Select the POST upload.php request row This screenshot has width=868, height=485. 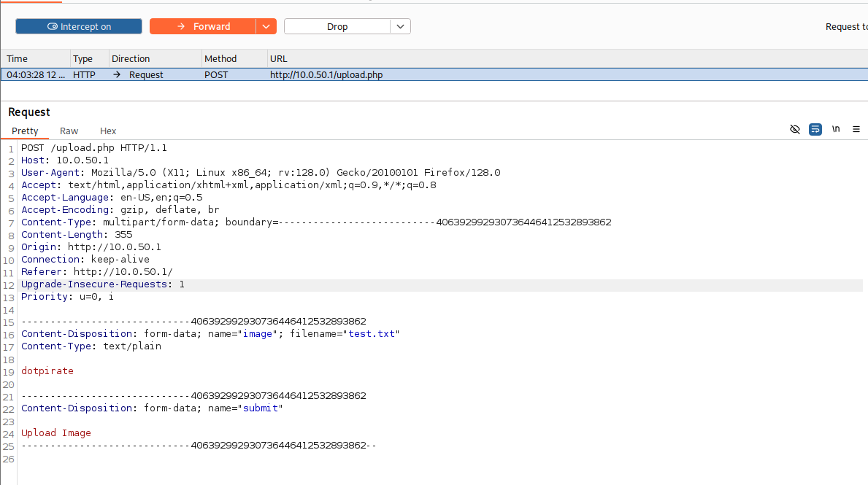click(x=326, y=74)
